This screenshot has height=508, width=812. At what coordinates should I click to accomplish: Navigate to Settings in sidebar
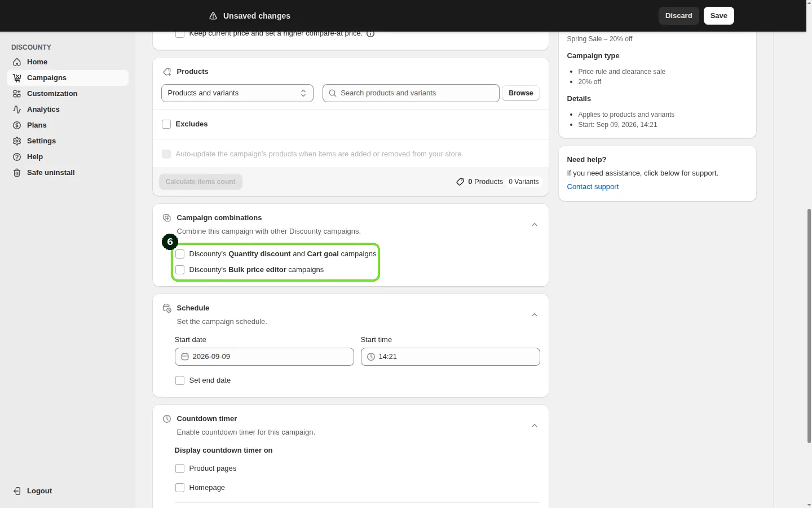68,141
